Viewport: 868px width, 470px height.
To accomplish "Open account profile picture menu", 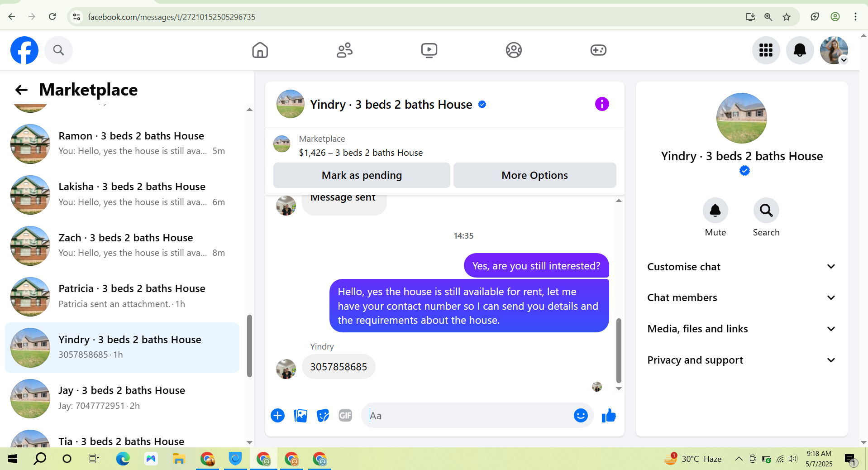I will tap(834, 50).
